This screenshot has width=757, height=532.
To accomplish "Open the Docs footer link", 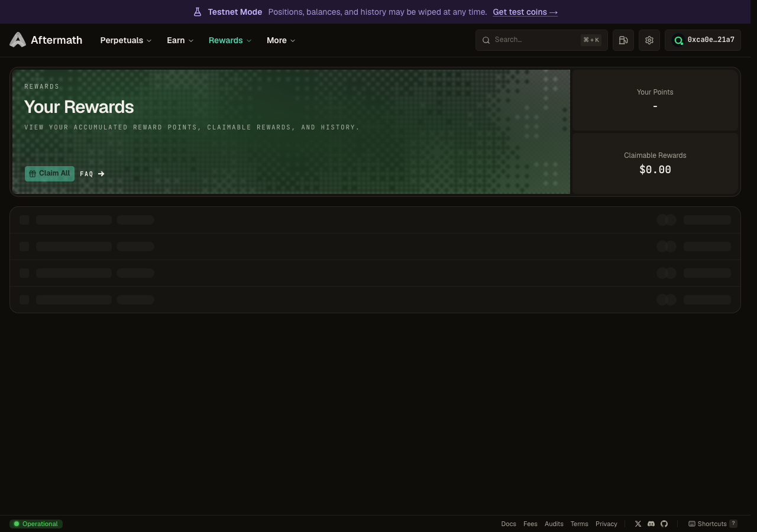I will pyautogui.click(x=509, y=524).
